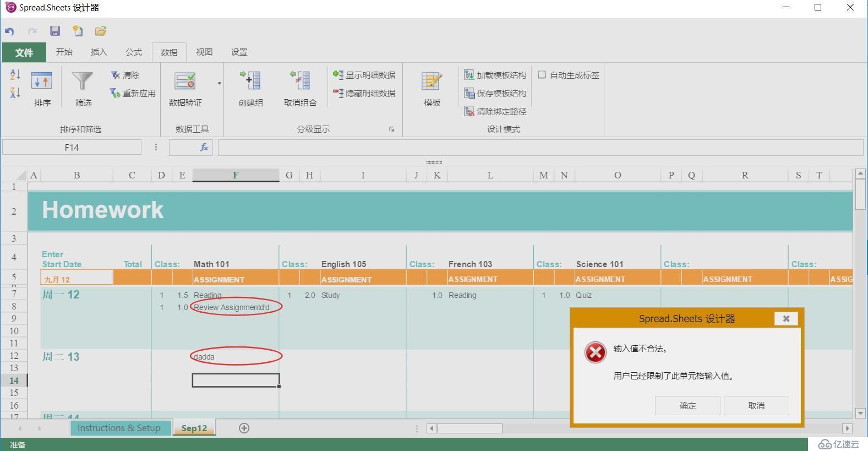The height and width of the screenshot is (451, 868).
Task: Click 确定 in the error dialog
Action: 687,405
